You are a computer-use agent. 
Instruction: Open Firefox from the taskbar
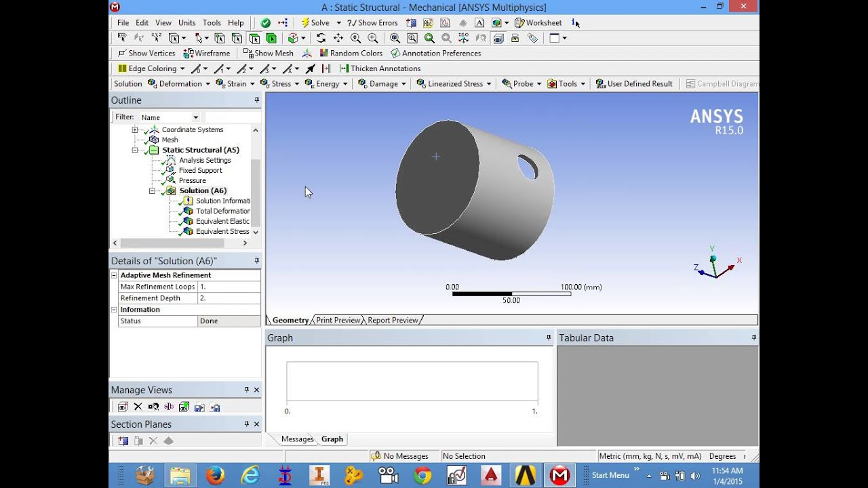tap(215, 476)
